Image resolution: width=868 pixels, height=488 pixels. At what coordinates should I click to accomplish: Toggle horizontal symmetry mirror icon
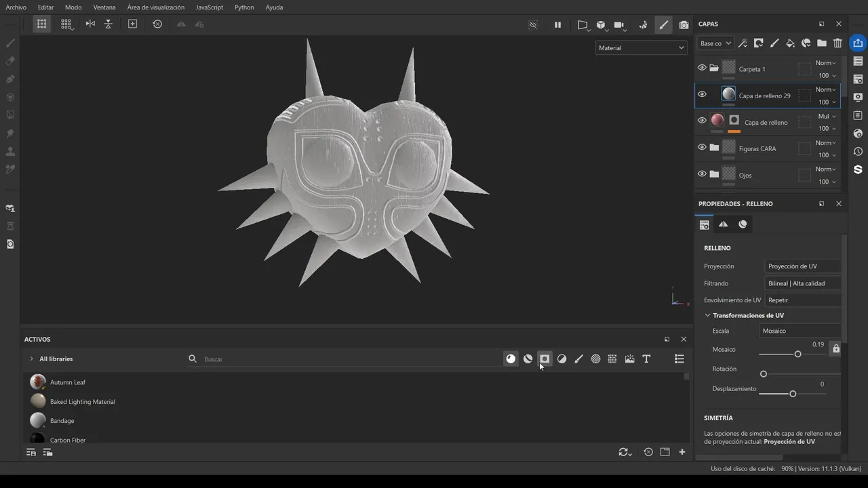pos(90,24)
